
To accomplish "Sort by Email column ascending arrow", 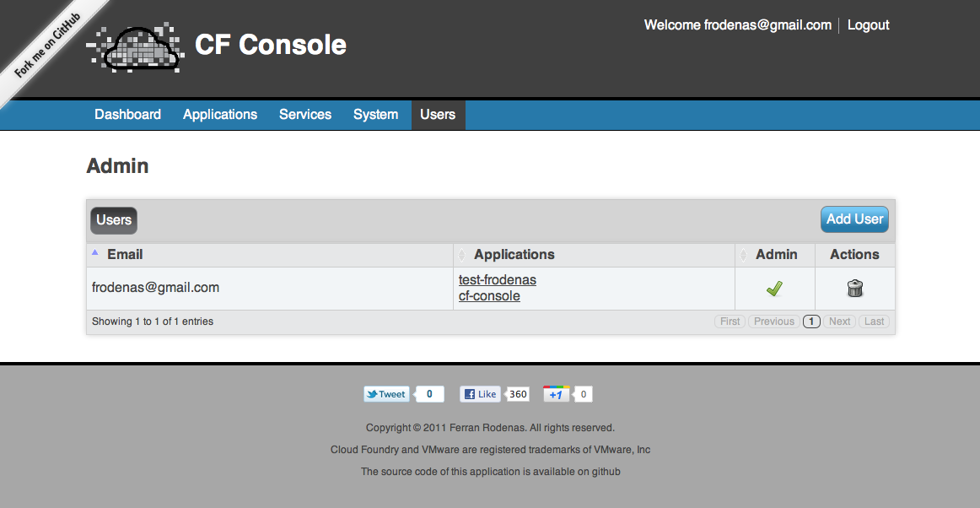I will [x=95, y=252].
